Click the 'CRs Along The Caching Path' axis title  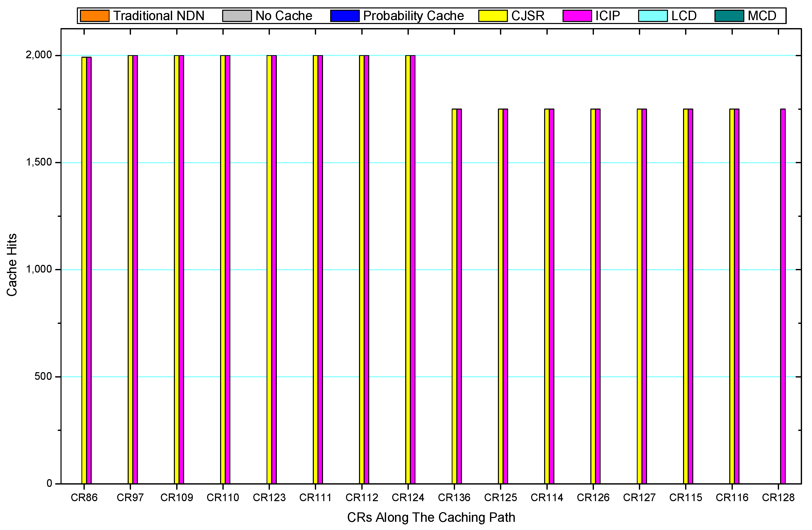pyautogui.click(x=431, y=517)
